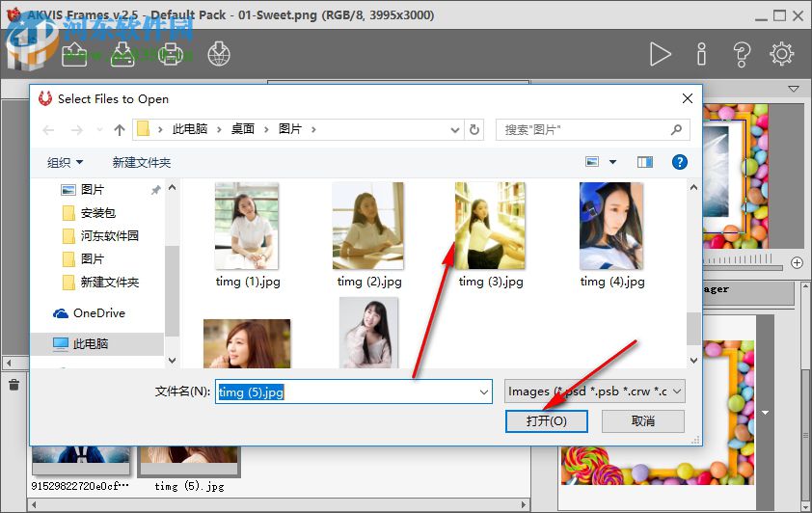
Task: Open the file name combo box dropdown
Action: point(484,391)
